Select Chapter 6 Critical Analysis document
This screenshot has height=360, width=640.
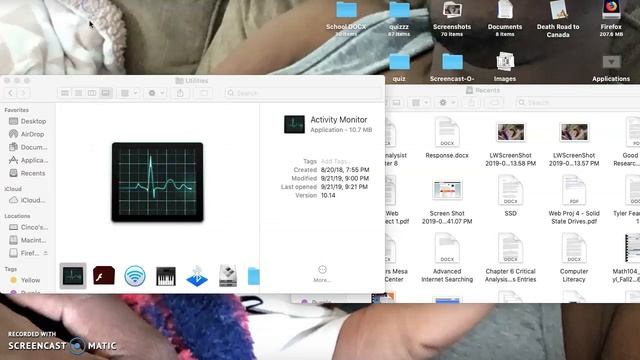tap(511, 258)
